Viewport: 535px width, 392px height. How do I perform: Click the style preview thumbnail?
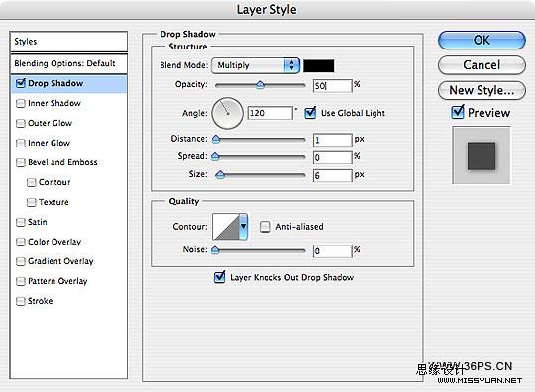pyautogui.click(x=481, y=155)
